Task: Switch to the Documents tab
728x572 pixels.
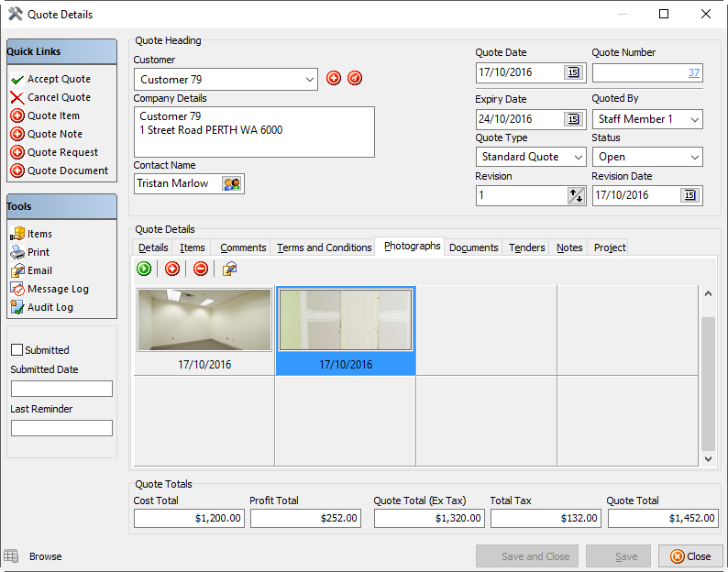Action: (x=473, y=247)
